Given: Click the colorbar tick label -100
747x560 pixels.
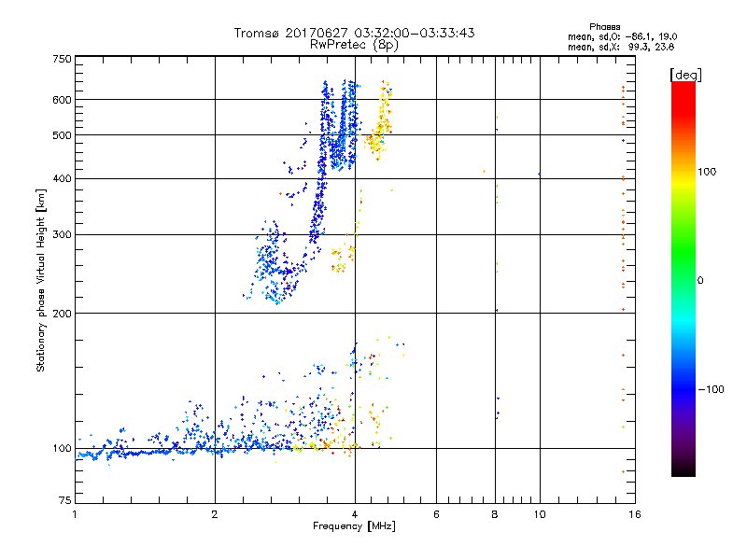Looking at the screenshot, I should [711, 388].
